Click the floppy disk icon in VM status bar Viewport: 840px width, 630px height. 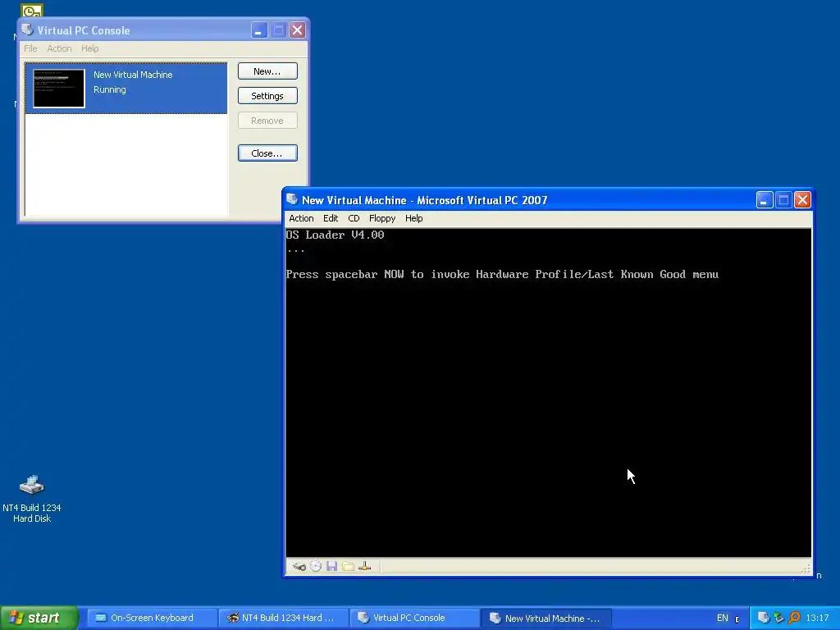[x=331, y=566]
